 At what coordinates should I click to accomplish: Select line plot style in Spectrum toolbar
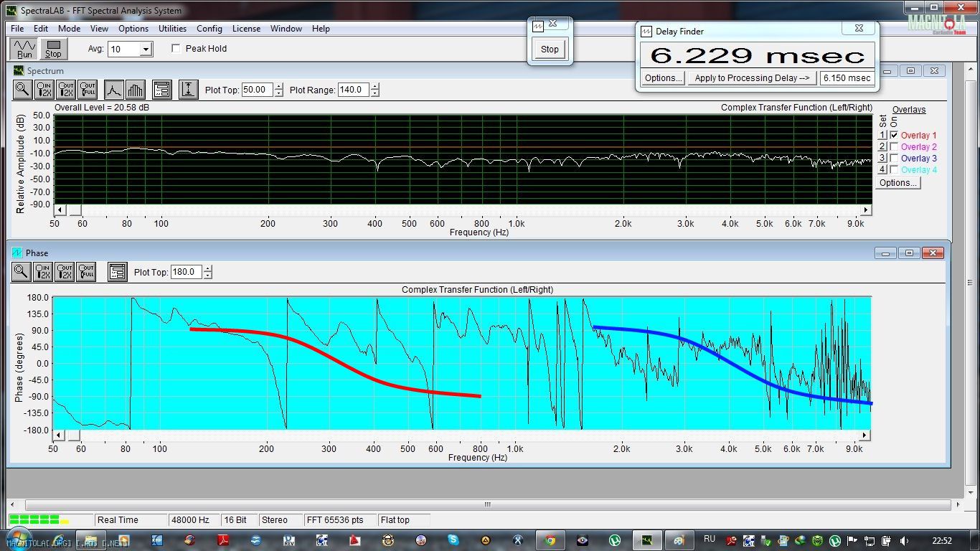coord(113,90)
